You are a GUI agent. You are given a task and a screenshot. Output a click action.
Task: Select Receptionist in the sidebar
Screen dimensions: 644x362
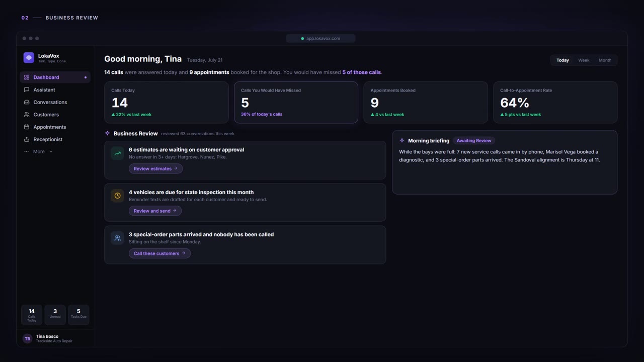pyautogui.click(x=55, y=139)
